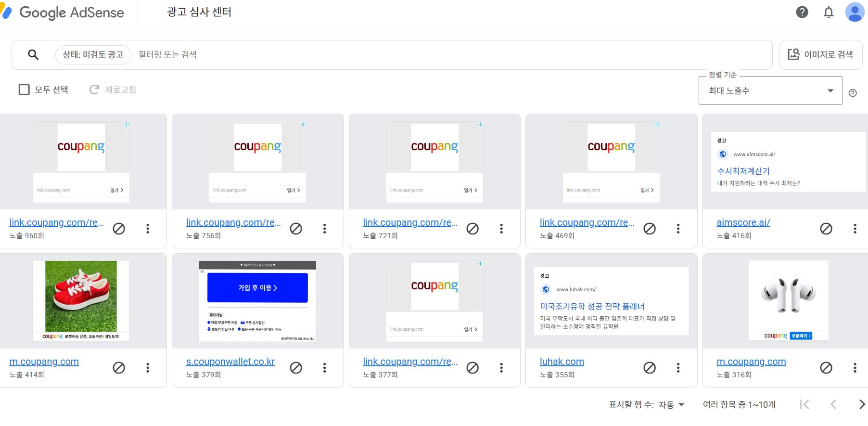Click the 수시최저계산기 ad preview
This screenshot has height=426, width=868.
(x=788, y=162)
